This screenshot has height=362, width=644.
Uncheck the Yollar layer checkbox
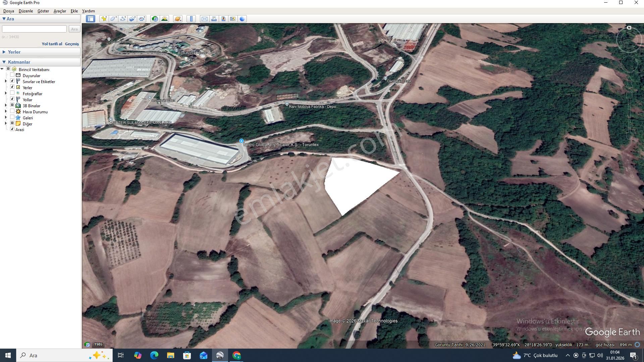click(12, 99)
